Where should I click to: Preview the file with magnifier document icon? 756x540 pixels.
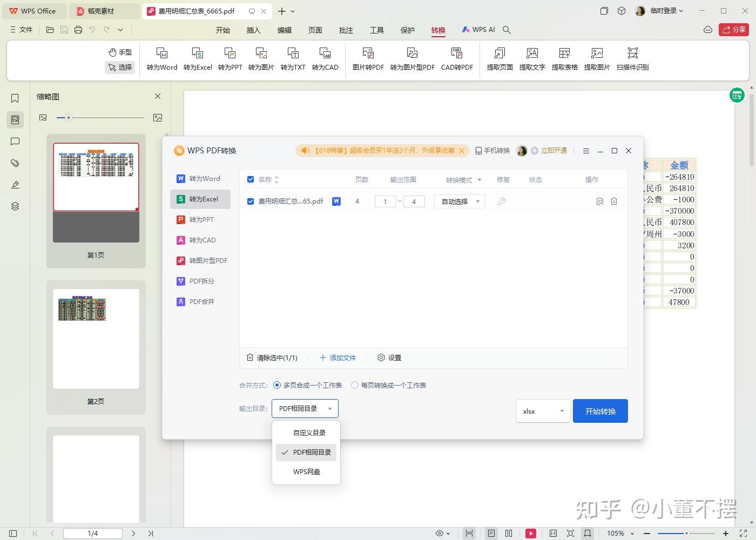pos(600,201)
